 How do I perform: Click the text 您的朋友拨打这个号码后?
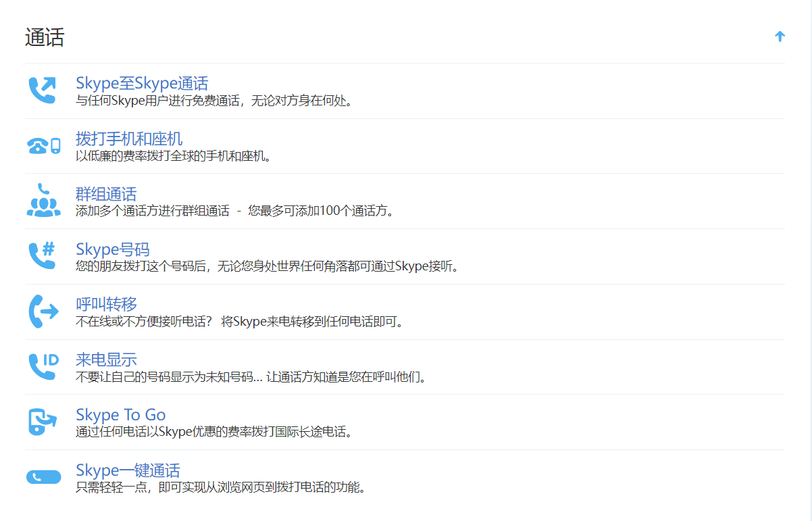click(x=141, y=266)
